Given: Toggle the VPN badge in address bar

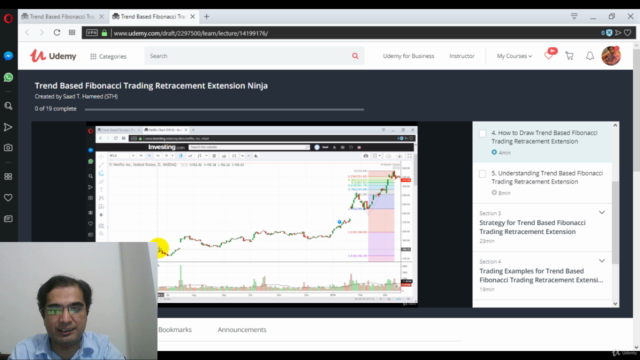Looking at the screenshot, I should click(92, 33).
